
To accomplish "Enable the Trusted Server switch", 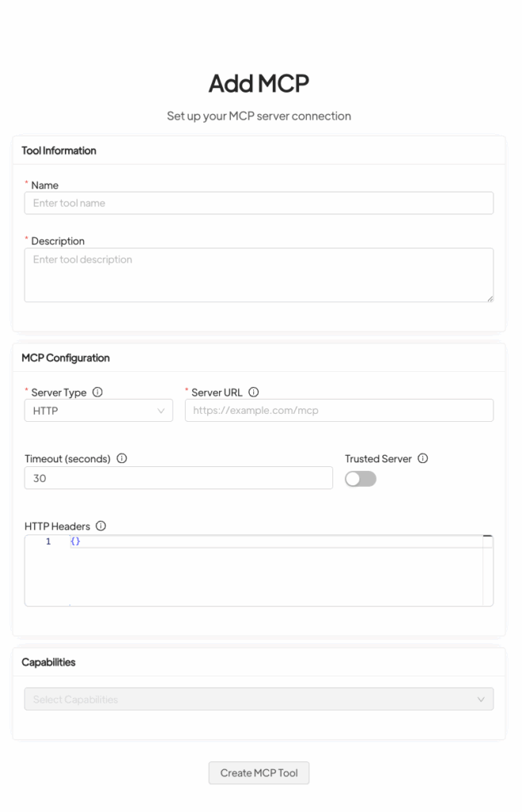I will pos(360,479).
